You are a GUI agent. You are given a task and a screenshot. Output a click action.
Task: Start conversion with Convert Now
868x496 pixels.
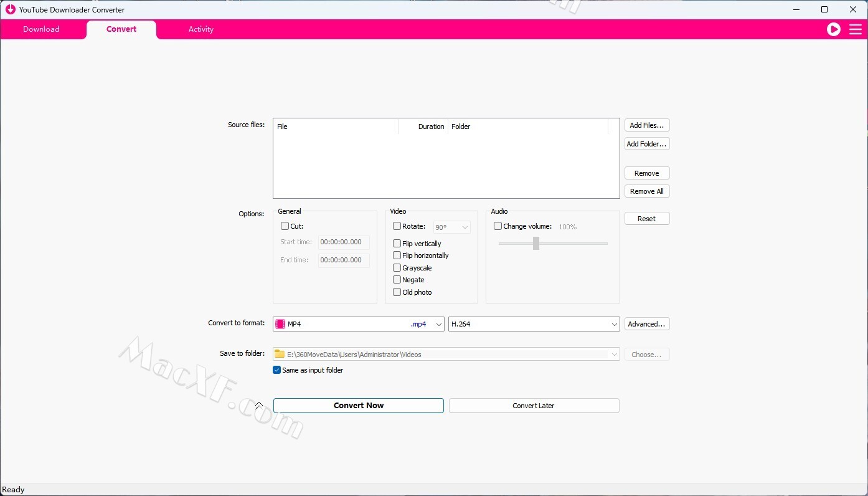pos(359,406)
